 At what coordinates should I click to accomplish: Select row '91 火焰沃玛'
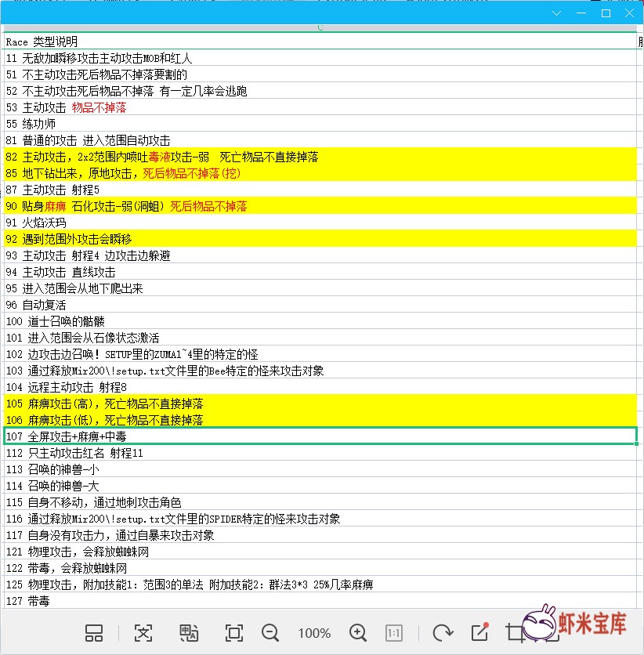coord(320,223)
